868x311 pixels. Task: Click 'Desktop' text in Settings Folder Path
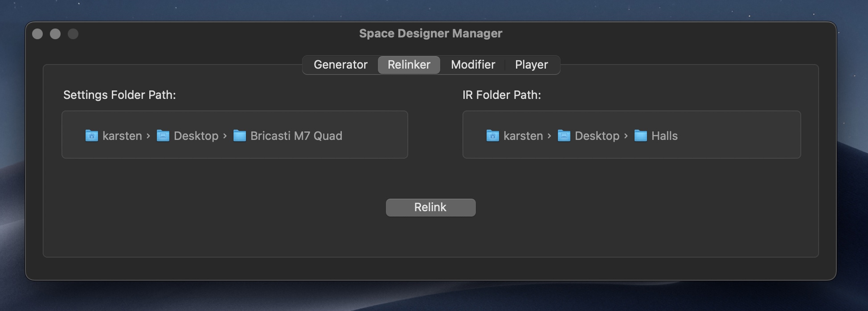(x=196, y=136)
